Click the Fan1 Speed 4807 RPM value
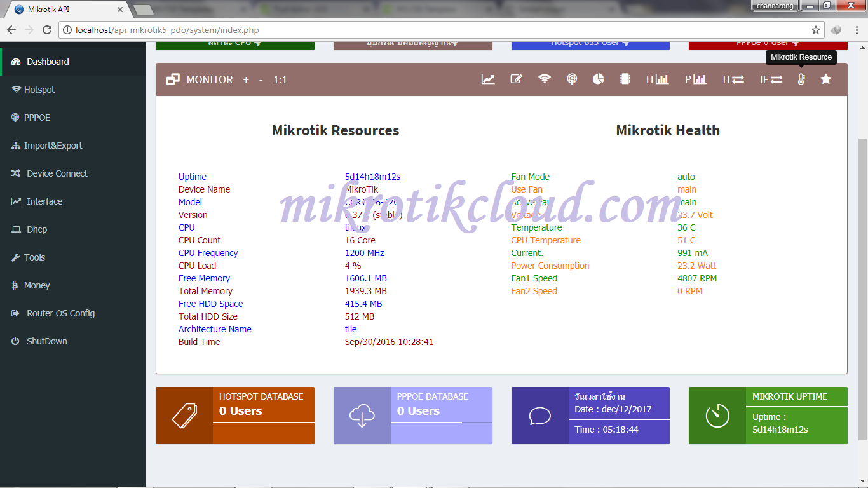Screen dimensions: 868x488 click(697, 278)
